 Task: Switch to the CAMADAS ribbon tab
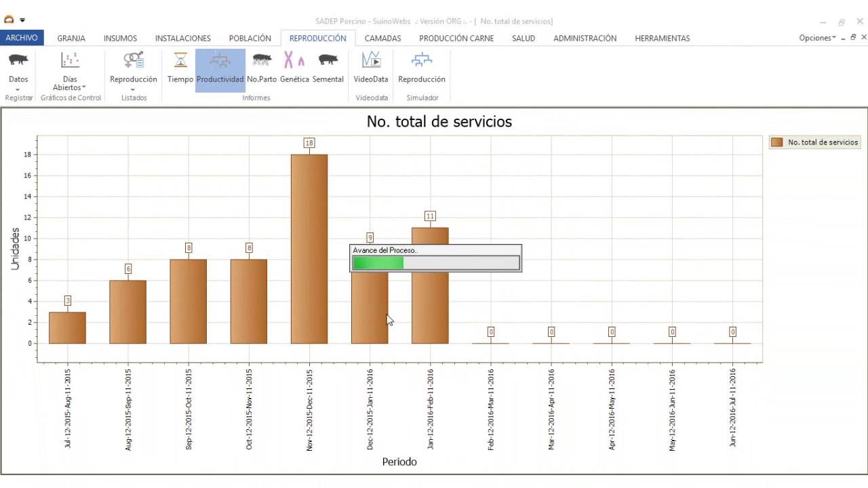point(382,38)
